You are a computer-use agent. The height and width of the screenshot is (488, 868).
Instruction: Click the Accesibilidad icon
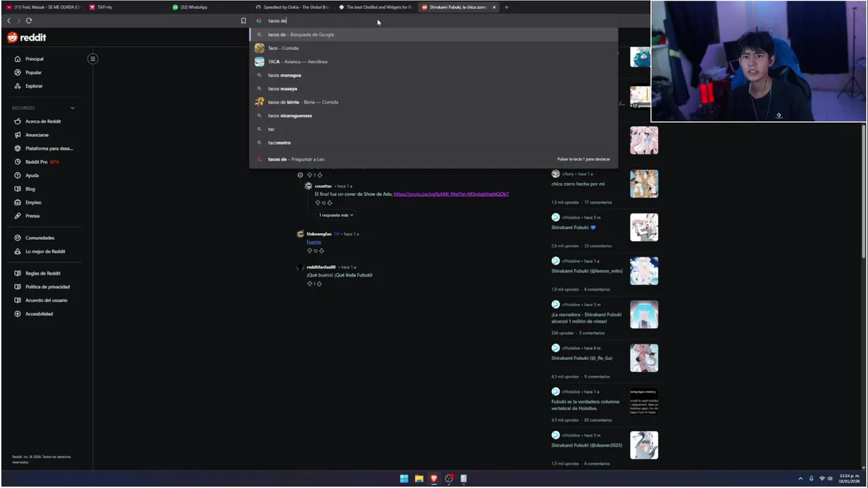pyautogui.click(x=18, y=314)
